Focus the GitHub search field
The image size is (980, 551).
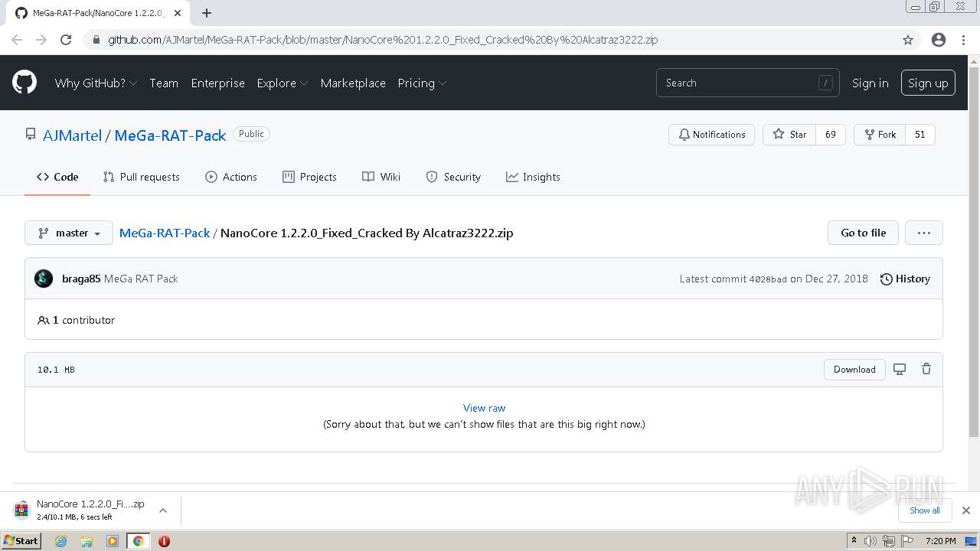click(x=747, y=83)
